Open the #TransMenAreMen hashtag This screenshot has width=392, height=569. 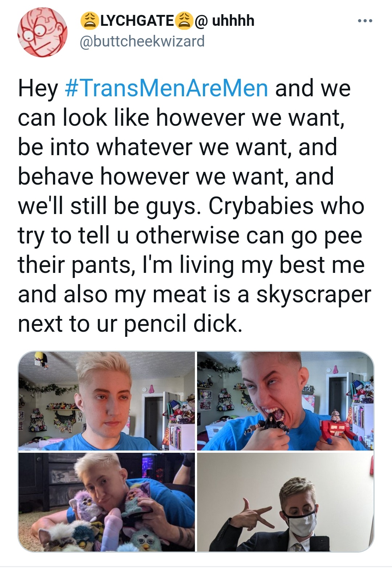(x=167, y=88)
